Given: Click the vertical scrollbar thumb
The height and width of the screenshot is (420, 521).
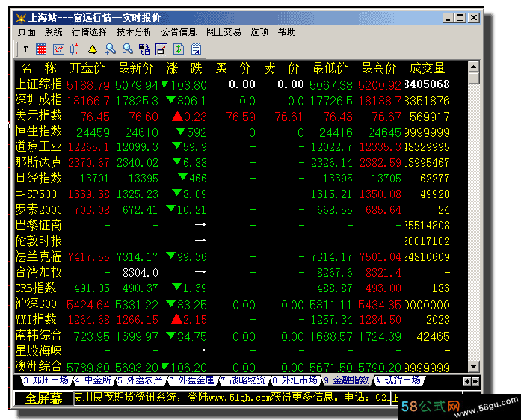Looking at the screenshot, I should click(473, 78).
